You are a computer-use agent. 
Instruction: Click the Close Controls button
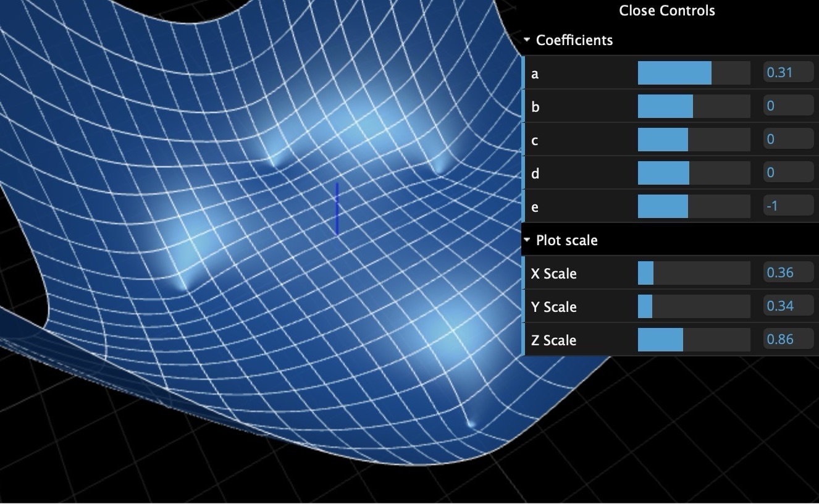(x=667, y=10)
